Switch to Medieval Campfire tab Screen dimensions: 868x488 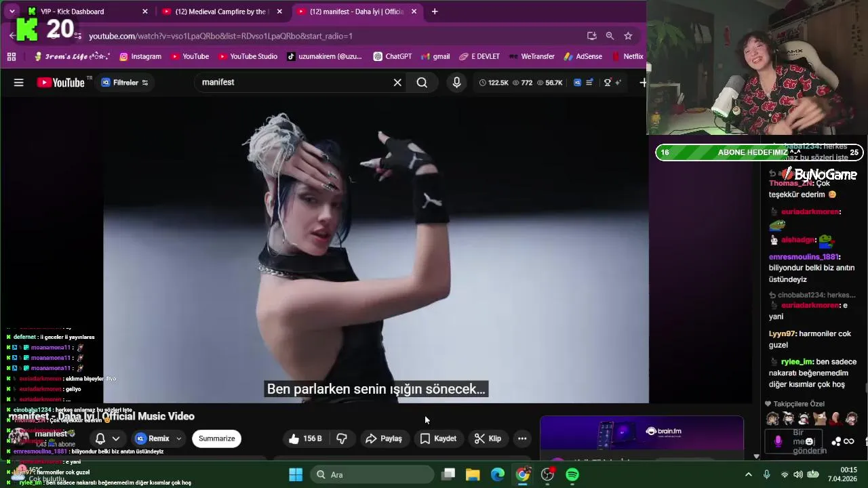click(x=220, y=12)
